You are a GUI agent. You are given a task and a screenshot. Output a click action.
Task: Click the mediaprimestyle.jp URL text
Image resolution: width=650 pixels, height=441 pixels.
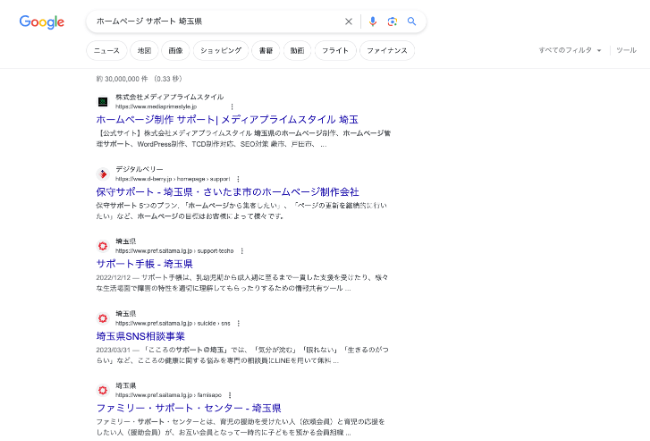point(156,107)
